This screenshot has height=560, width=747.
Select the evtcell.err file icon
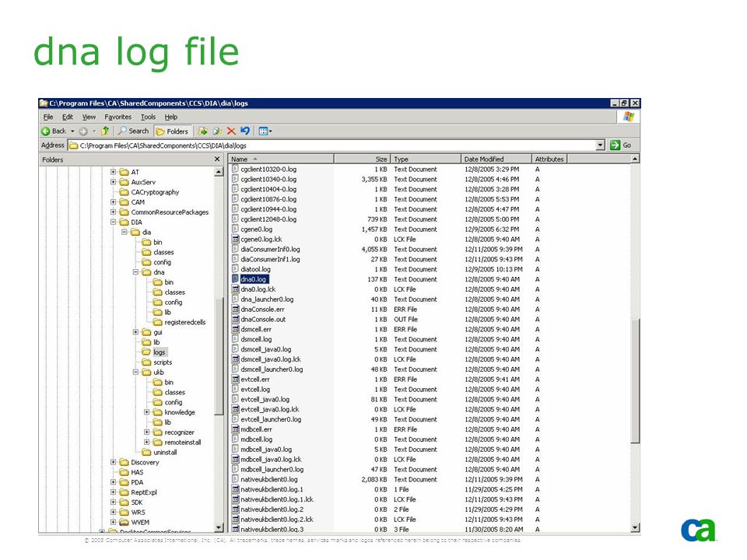(235, 379)
